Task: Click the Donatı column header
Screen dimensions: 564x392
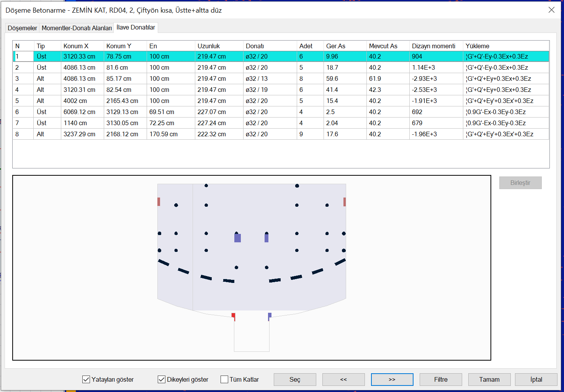Action: 270,46
